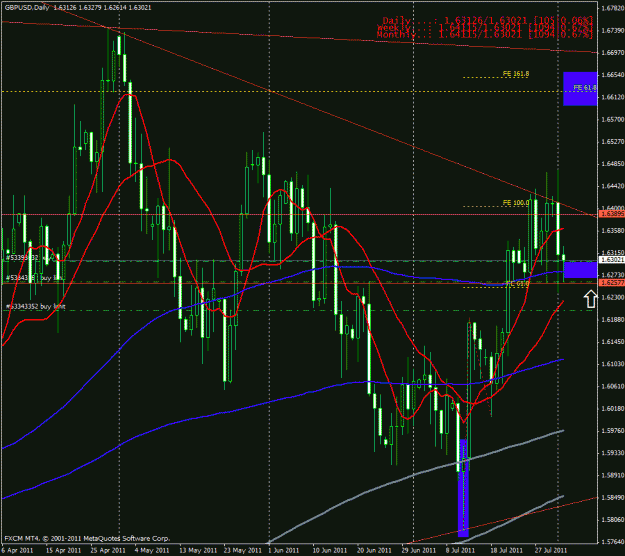Click the 27 Jul 2011 date label
This screenshot has height=556, width=625.
click(x=550, y=550)
